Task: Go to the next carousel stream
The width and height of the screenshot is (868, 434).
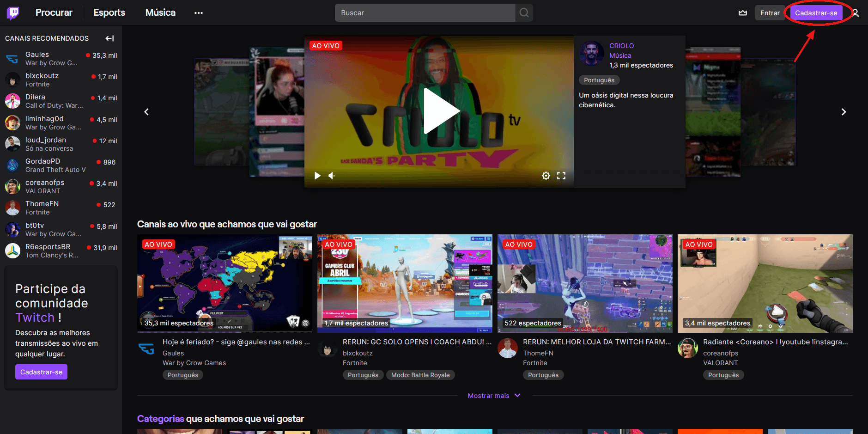Action: (x=844, y=112)
